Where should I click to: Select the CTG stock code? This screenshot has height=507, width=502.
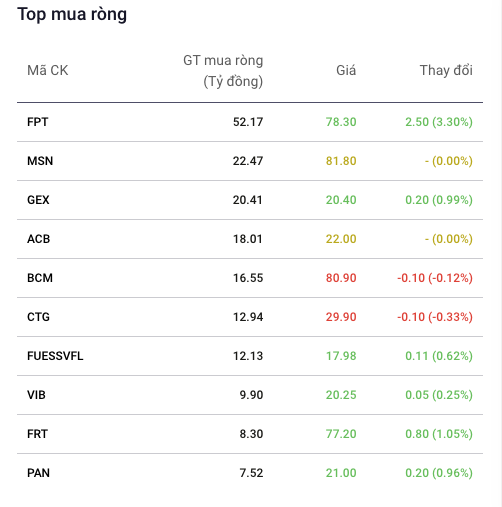coord(38,317)
